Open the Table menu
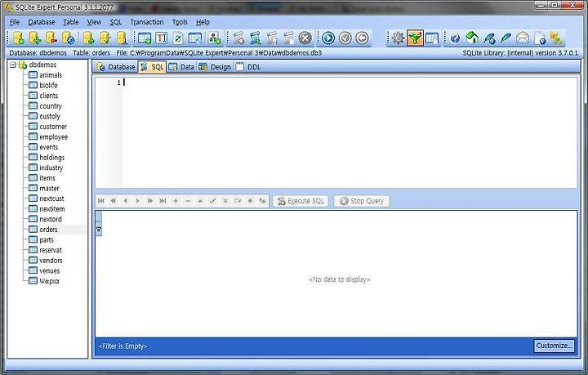This screenshot has height=375, width=588. point(71,22)
